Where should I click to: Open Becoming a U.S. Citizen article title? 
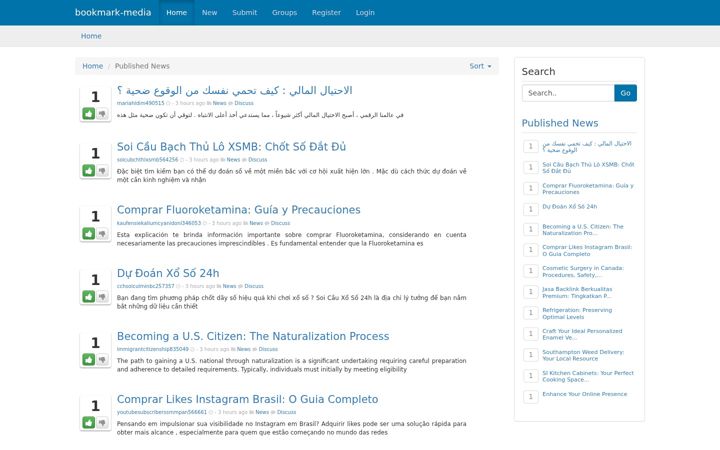coord(253,336)
